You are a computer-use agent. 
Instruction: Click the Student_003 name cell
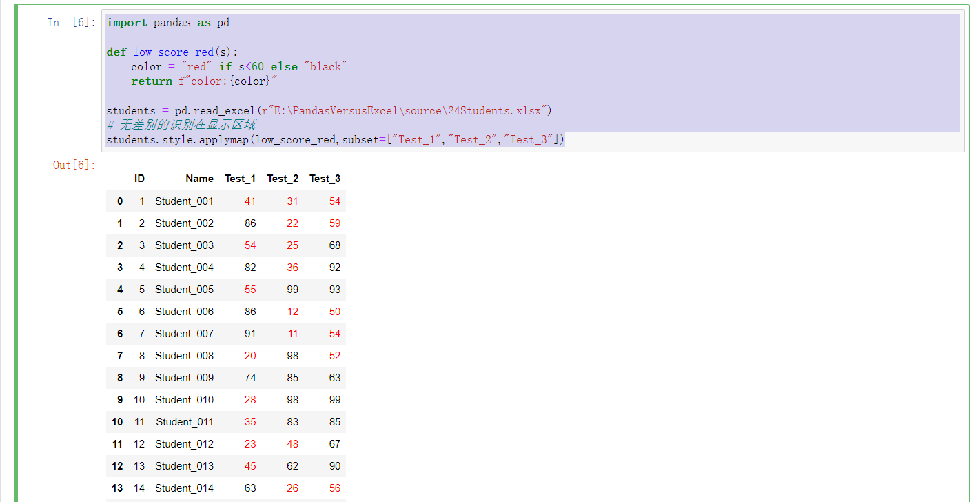[184, 245]
